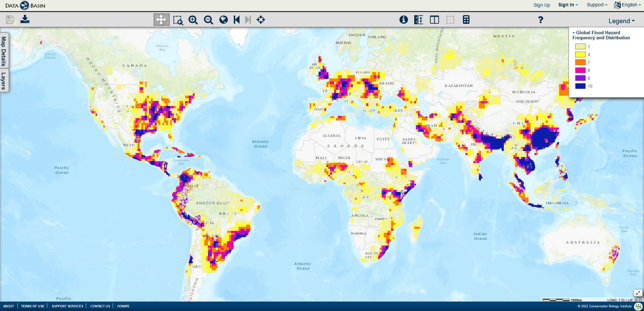This screenshot has width=644, height=311.
Task: Click the crosshair locate tool
Action: [261, 20]
